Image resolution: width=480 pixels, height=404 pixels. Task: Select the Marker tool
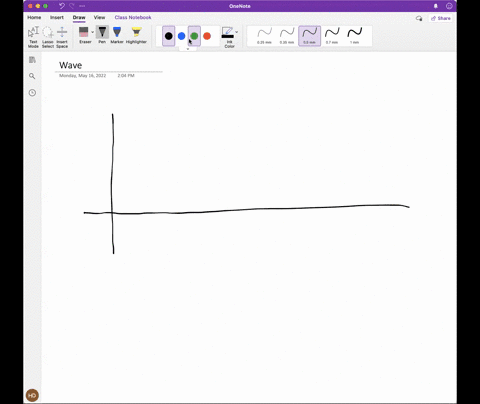pyautogui.click(x=117, y=35)
